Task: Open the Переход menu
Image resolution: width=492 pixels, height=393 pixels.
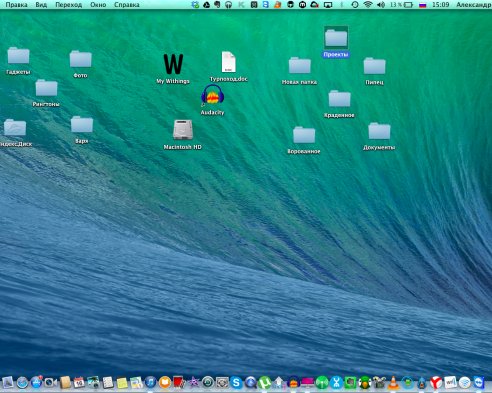Action: coord(69,5)
